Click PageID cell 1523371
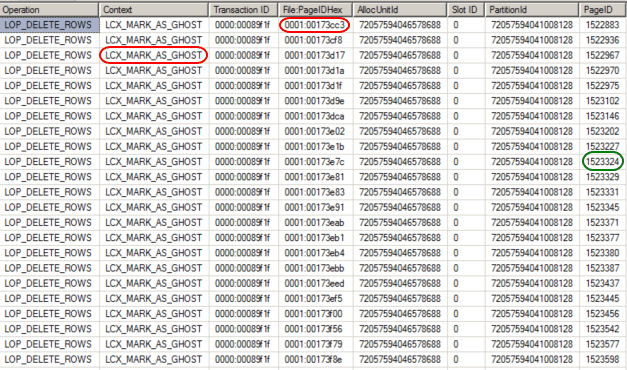Screen dimensions: 627x370 pos(603,222)
